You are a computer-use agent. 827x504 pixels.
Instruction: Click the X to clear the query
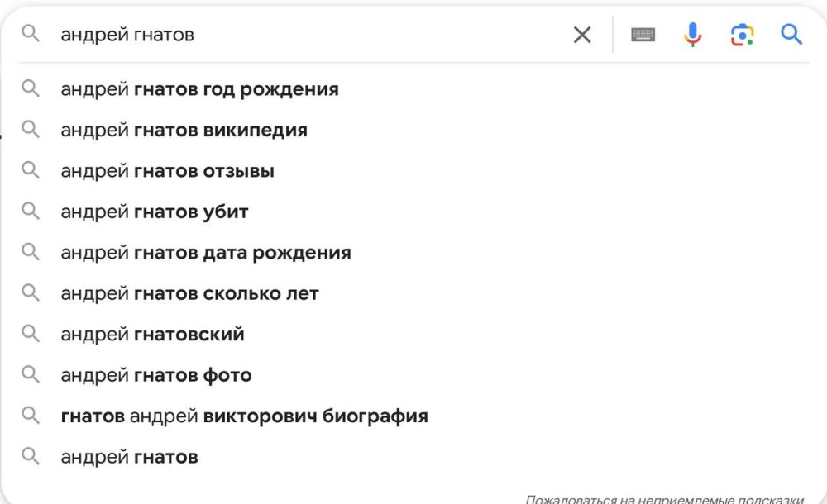pyautogui.click(x=582, y=35)
